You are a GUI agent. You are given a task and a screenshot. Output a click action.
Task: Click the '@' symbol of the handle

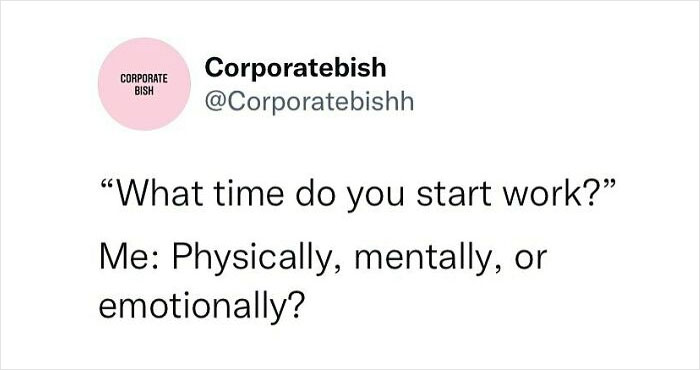(216, 103)
